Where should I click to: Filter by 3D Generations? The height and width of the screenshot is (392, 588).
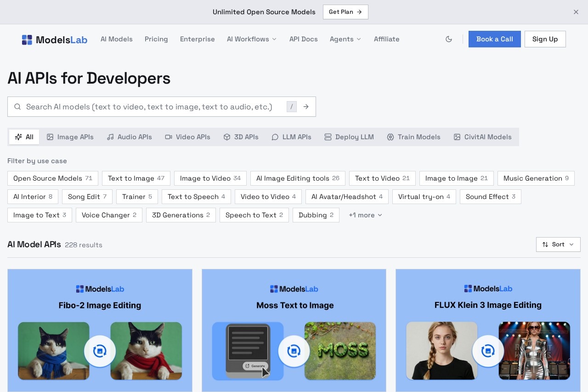[181, 215]
